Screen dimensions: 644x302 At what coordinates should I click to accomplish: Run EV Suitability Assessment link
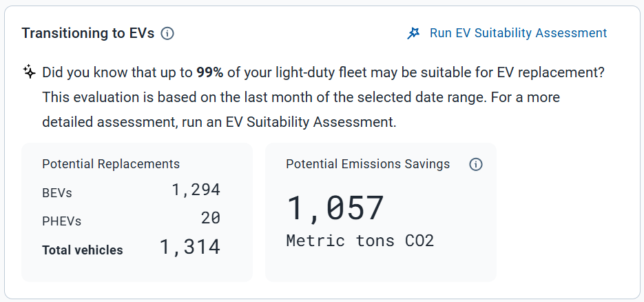point(519,33)
